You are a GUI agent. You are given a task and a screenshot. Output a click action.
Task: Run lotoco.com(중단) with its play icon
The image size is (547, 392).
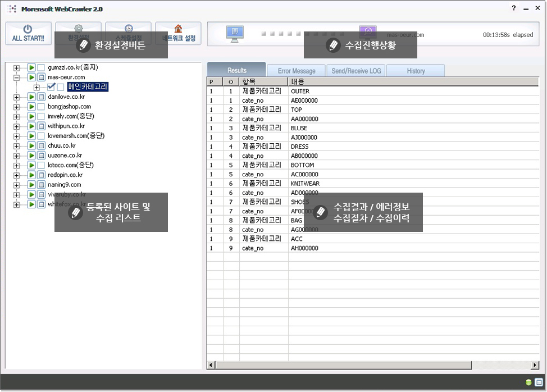(31, 165)
